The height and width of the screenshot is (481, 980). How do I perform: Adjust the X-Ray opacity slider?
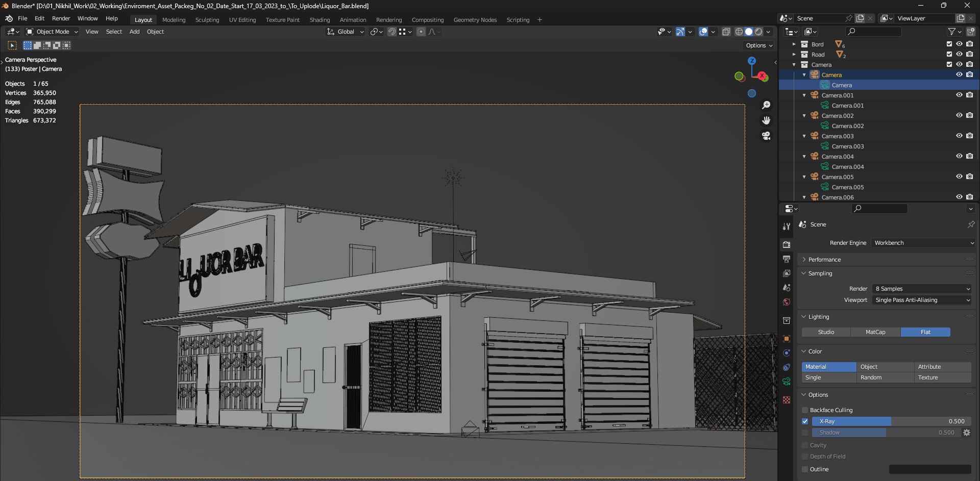click(x=891, y=421)
